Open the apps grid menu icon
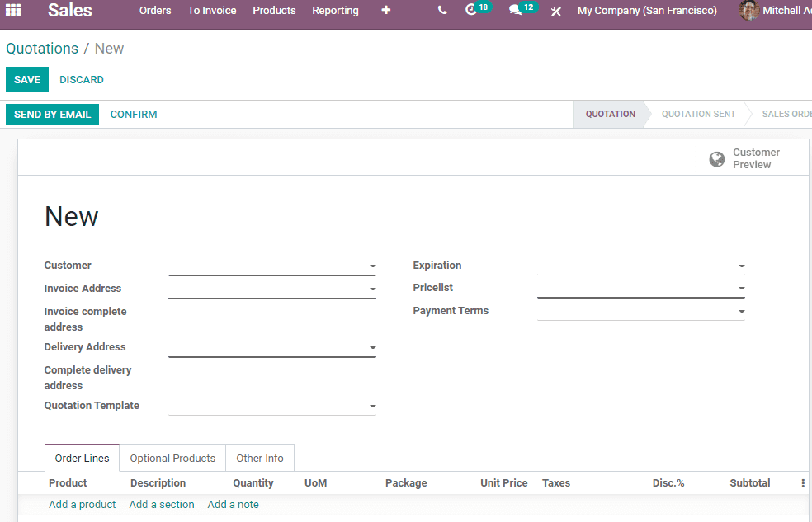Image resolution: width=812 pixels, height=522 pixels. [x=13, y=10]
